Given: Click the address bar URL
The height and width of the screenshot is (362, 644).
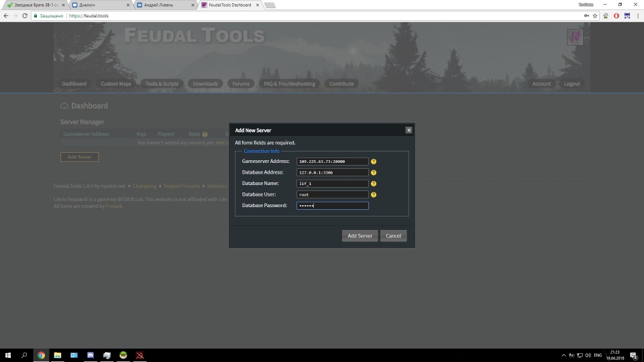Looking at the screenshot, I should 89,15.
